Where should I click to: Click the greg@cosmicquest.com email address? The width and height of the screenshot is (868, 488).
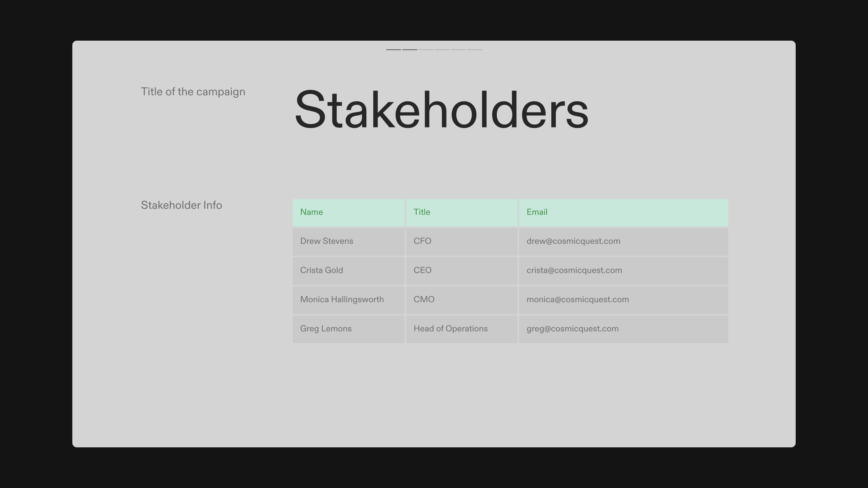tap(573, 329)
